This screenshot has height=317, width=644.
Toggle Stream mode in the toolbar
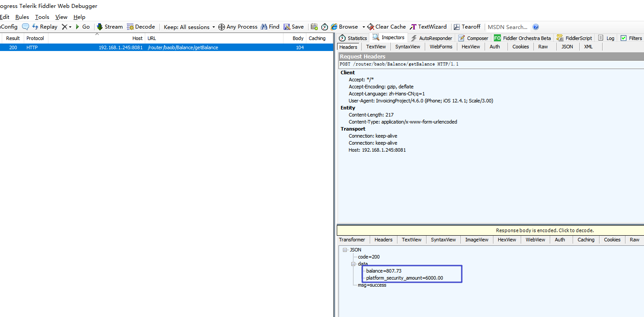pyautogui.click(x=110, y=27)
